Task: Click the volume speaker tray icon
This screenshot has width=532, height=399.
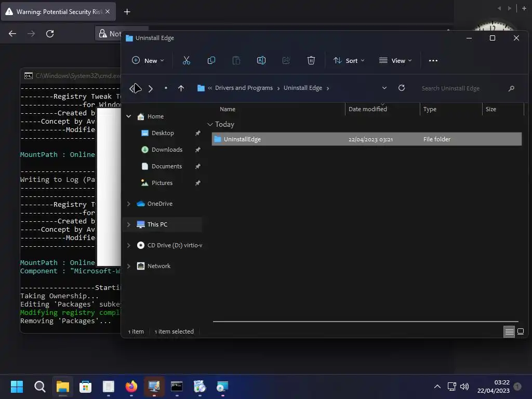Action: pos(464,387)
